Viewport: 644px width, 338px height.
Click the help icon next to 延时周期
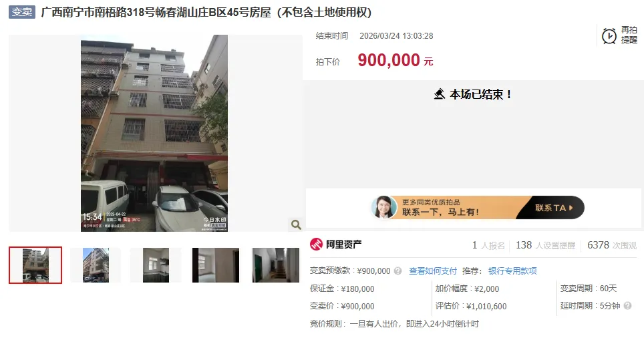(627, 305)
